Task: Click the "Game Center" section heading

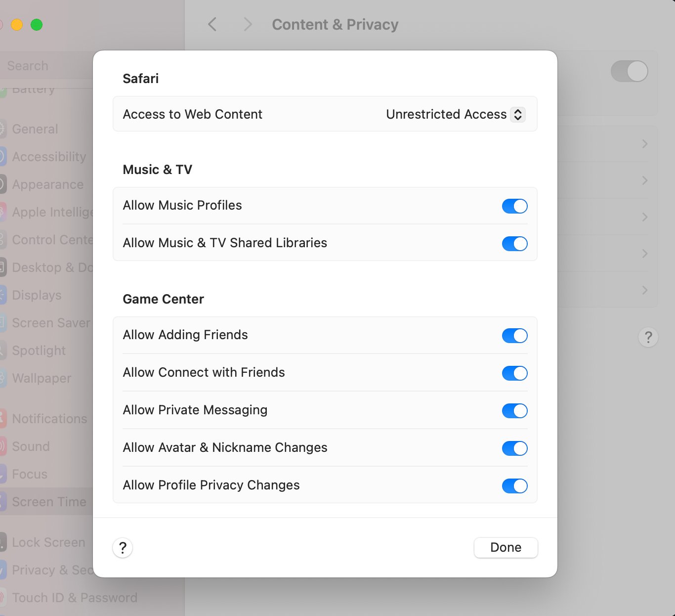Action: click(x=164, y=299)
